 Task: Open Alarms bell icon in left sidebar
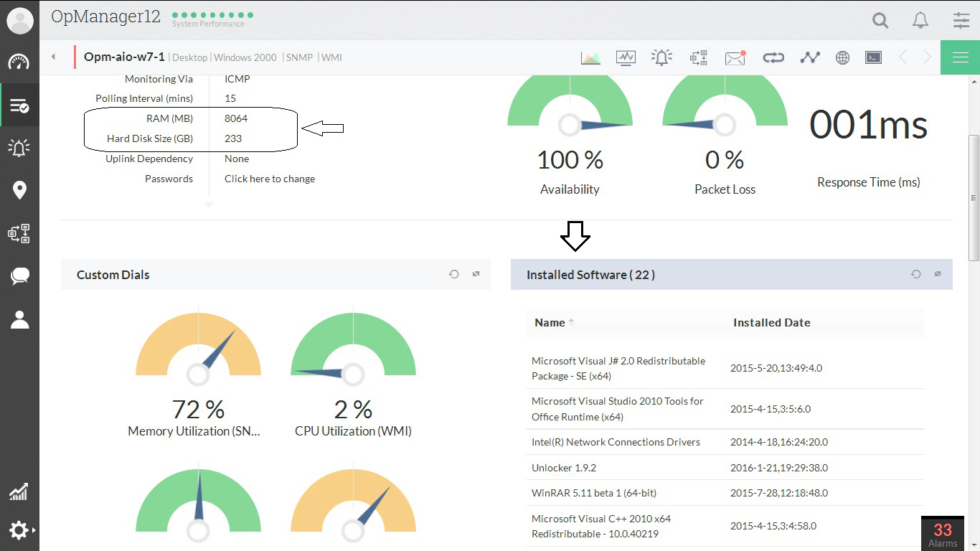[x=19, y=148]
